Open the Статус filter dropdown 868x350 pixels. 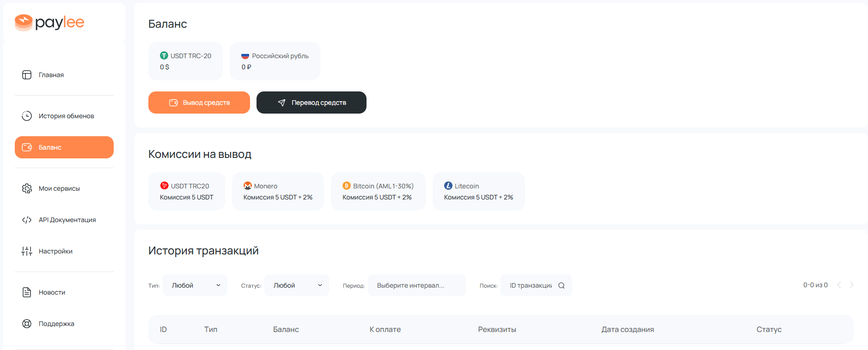[297, 285]
